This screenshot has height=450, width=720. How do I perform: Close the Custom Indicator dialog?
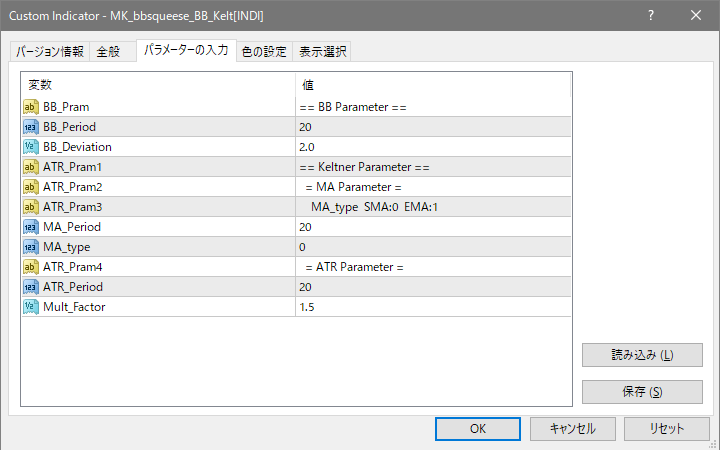(696, 16)
